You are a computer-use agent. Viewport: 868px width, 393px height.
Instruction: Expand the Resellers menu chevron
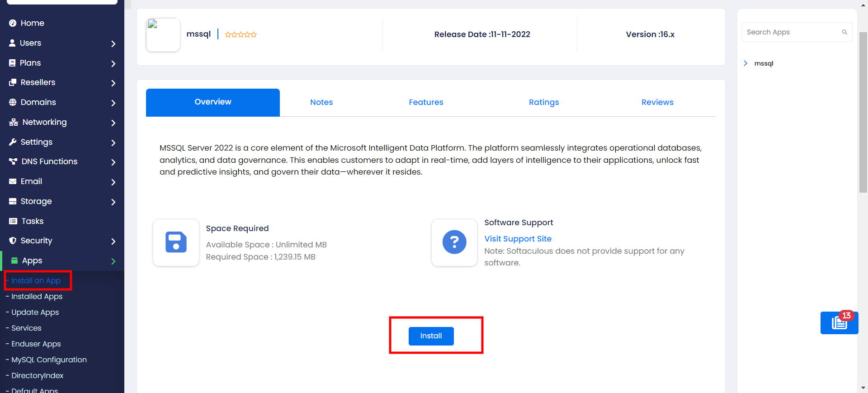point(113,83)
